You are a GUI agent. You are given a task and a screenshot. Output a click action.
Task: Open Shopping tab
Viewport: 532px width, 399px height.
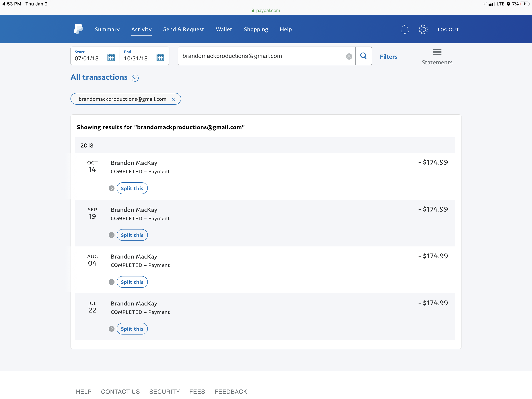[256, 29]
